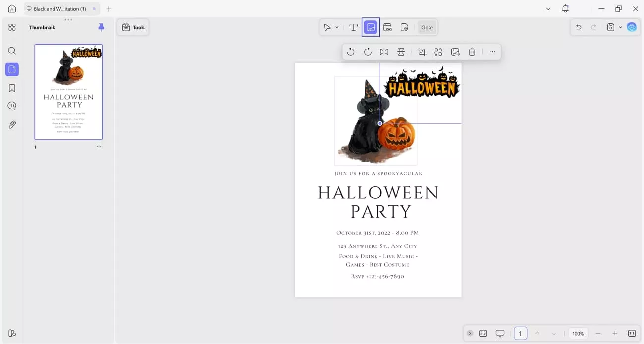Crop the selected image
The width and height of the screenshot is (644, 344).
pos(422,51)
